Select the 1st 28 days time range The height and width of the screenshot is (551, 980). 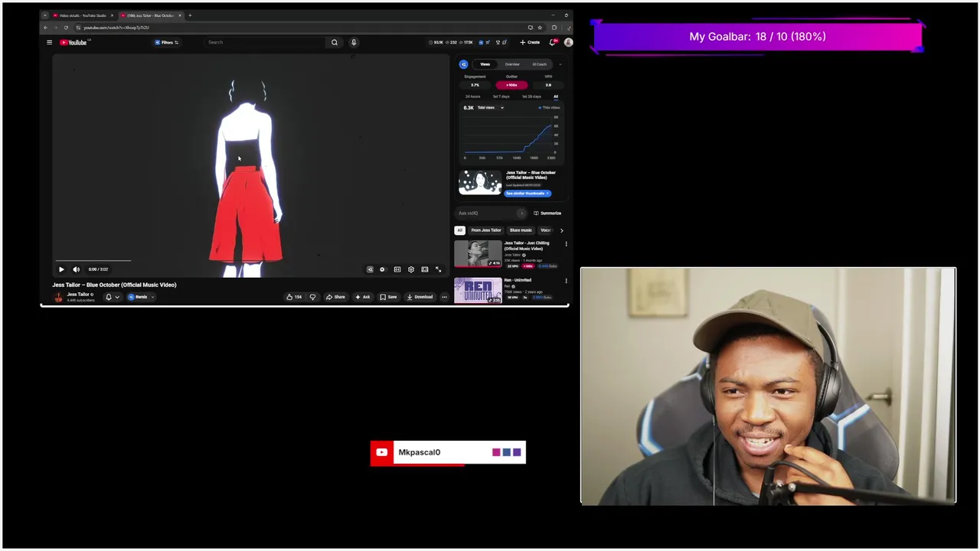[531, 96]
